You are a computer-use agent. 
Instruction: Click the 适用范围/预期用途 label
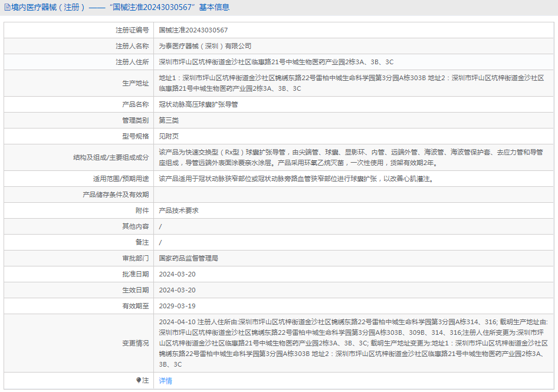pyautogui.click(x=121, y=179)
